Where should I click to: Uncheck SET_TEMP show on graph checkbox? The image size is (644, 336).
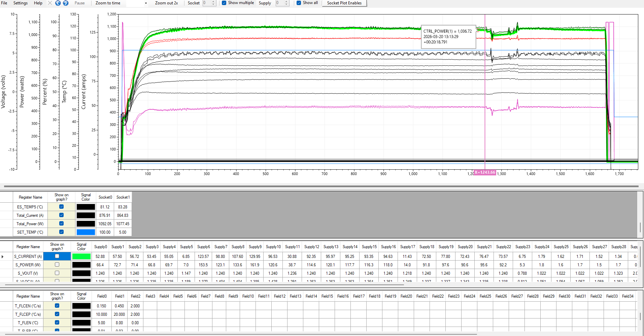[x=61, y=232]
